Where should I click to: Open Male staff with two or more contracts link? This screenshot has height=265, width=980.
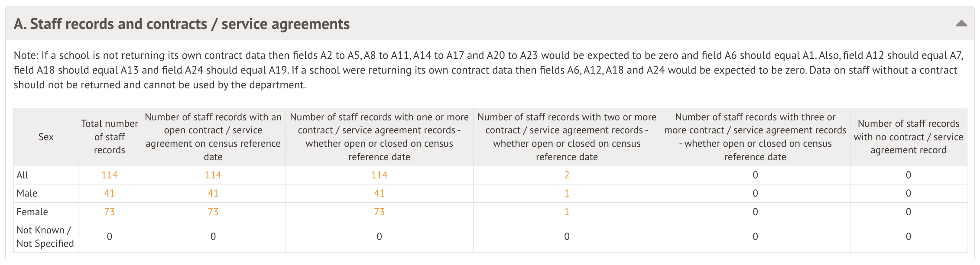click(567, 193)
